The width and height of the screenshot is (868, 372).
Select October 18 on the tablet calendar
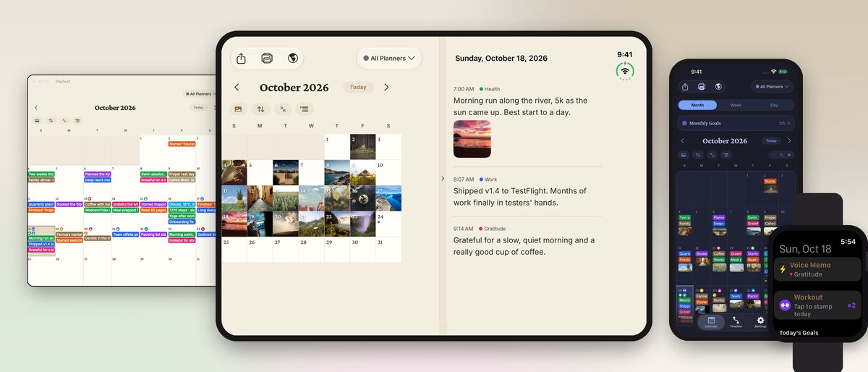[234, 224]
